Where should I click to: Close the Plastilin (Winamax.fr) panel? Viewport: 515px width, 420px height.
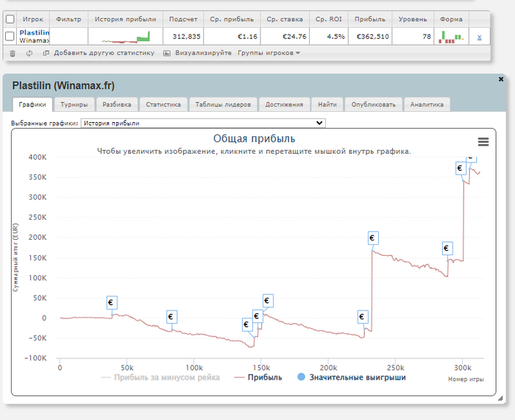point(501,79)
